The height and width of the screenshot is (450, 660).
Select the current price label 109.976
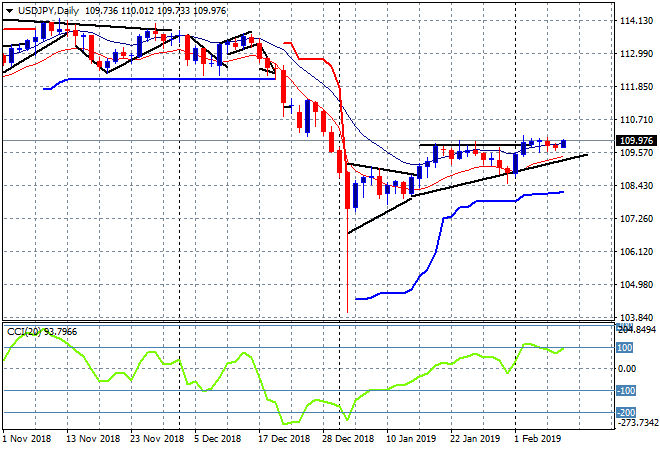click(x=636, y=140)
